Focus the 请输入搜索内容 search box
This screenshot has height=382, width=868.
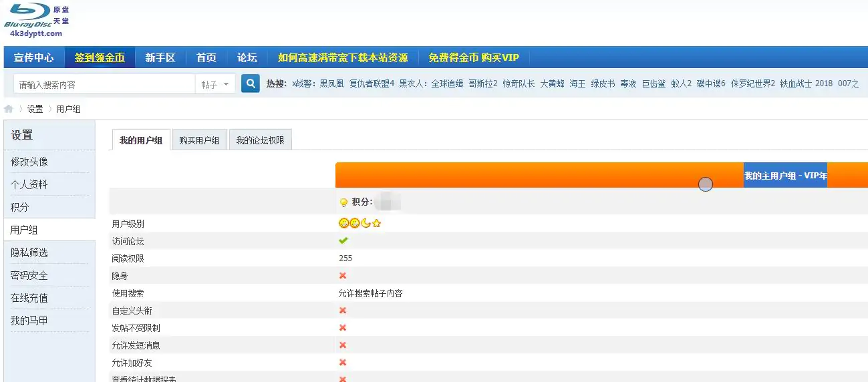(104, 84)
